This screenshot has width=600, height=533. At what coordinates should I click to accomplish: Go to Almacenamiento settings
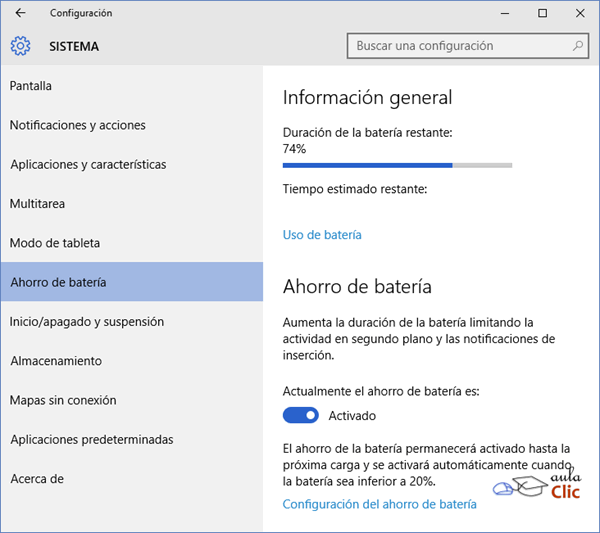point(56,361)
